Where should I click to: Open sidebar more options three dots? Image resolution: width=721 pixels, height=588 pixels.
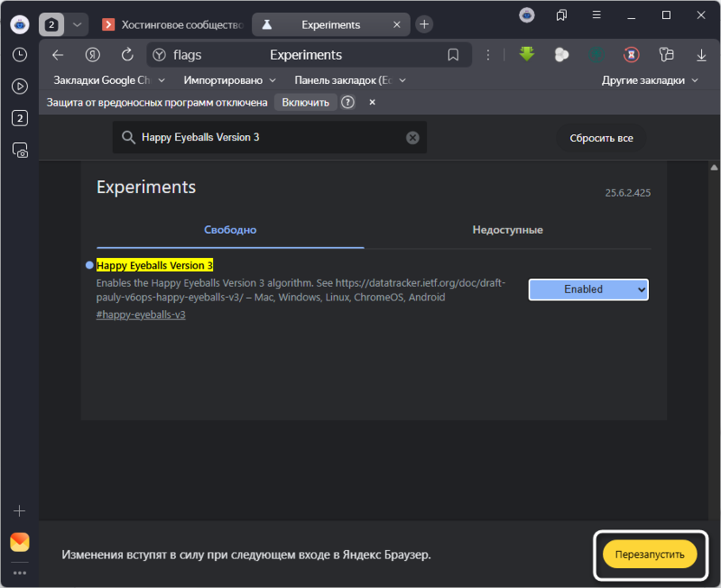[20, 572]
